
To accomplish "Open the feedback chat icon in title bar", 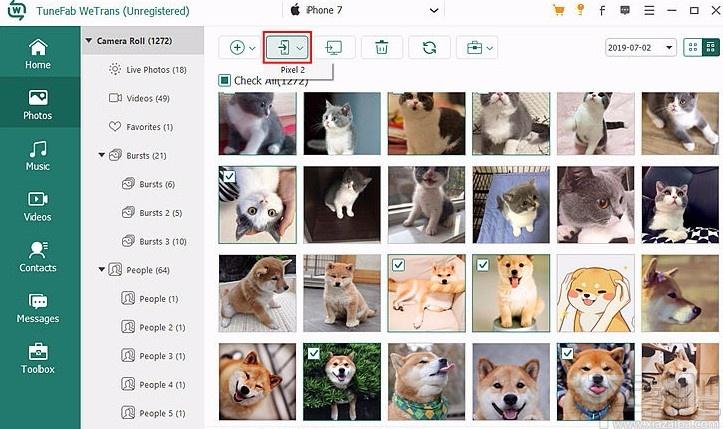I will 625,10.
